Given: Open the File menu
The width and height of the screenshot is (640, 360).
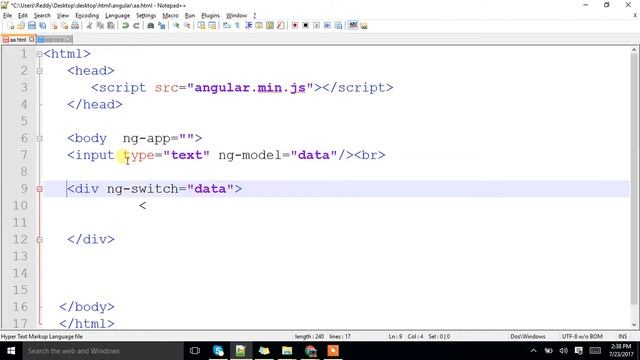Looking at the screenshot, I should pos(7,16).
